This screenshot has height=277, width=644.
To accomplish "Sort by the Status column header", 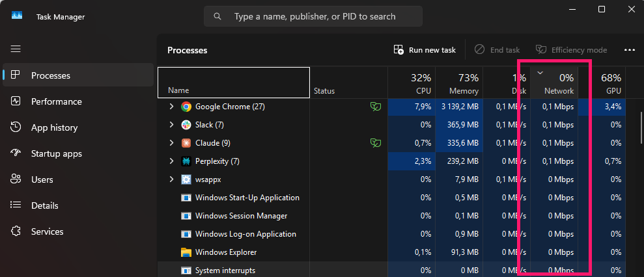I will click(348, 83).
